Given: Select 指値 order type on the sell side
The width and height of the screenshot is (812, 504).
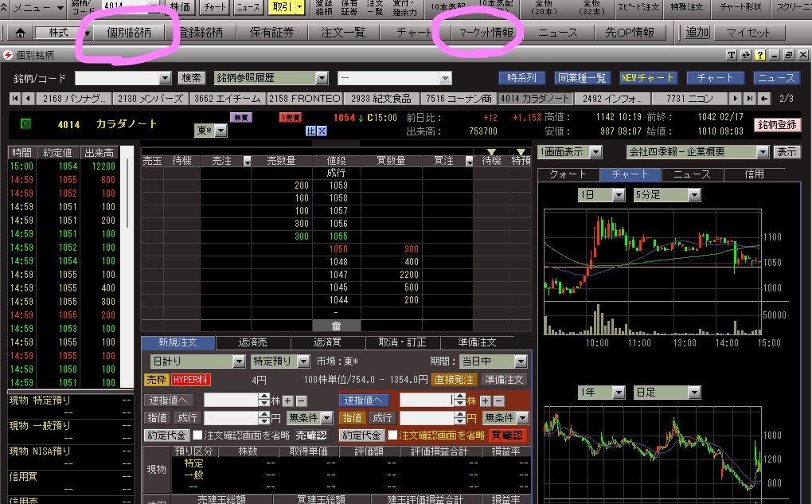Looking at the screenshot, I should [x=157, y=418].
